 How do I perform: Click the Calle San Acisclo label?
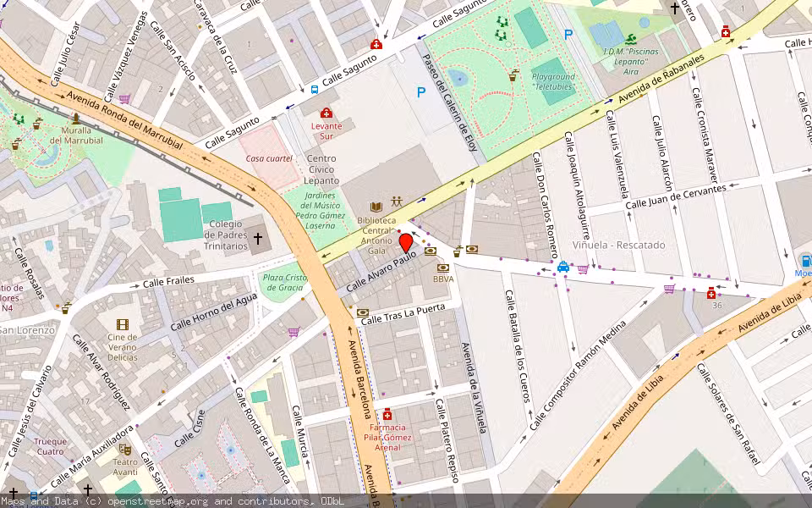click(x=172, y=50)
